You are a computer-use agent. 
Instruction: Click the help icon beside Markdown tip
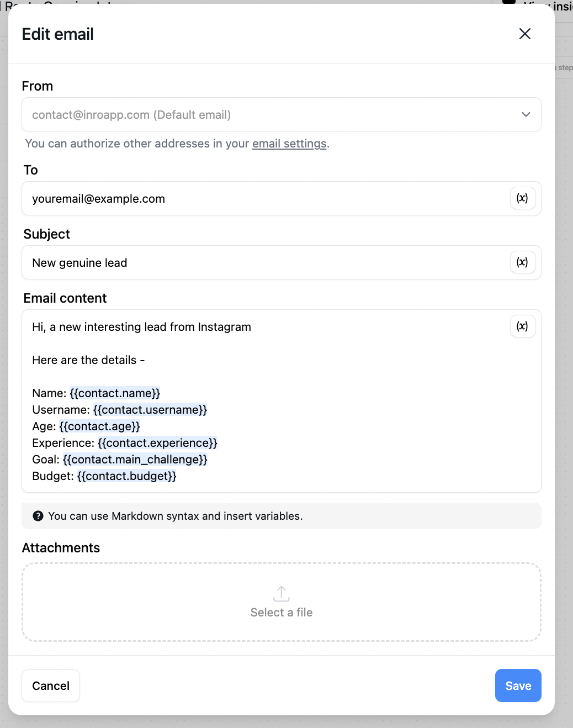coord(38,515)
